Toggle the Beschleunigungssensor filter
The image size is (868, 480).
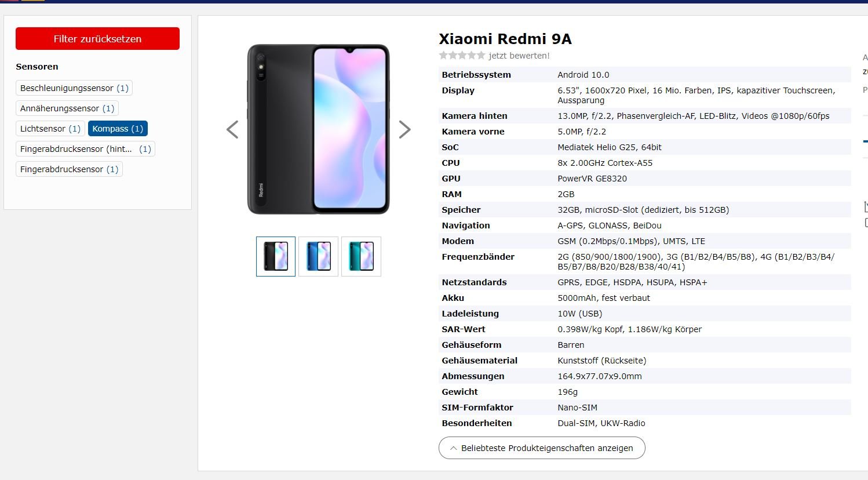pyautogui.click(x=74, y=88)
